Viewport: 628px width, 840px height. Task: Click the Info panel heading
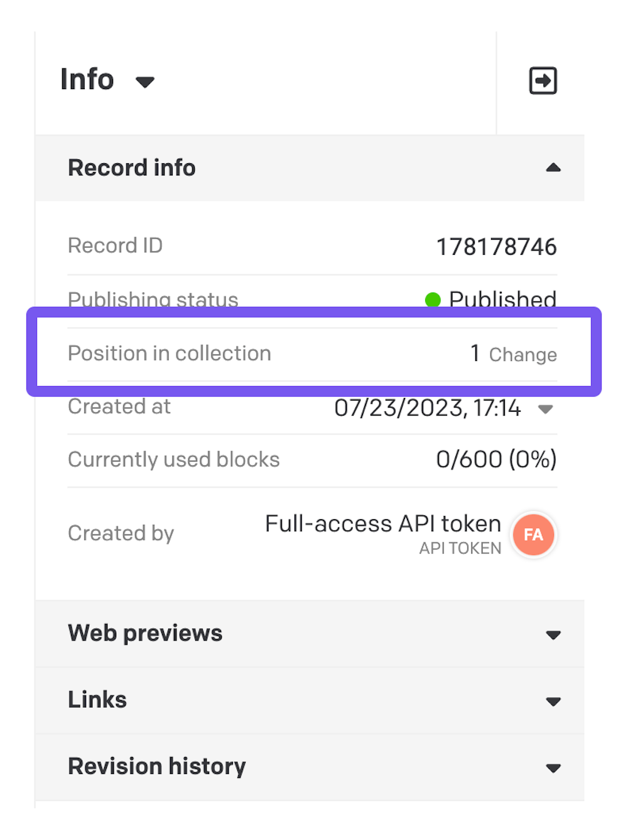point(87,80)
